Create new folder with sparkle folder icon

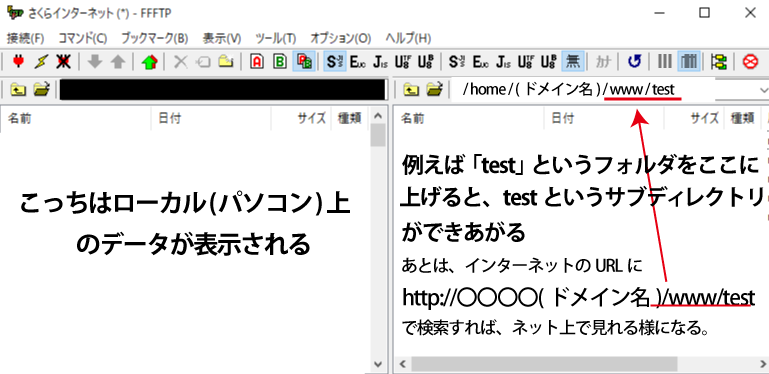[226, 62]
